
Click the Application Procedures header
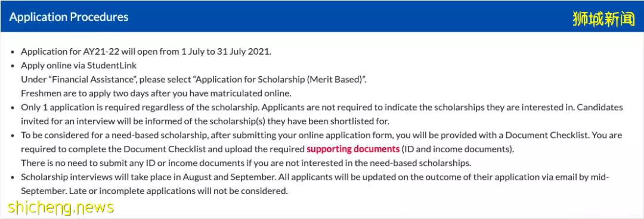[x=69, y=17]
